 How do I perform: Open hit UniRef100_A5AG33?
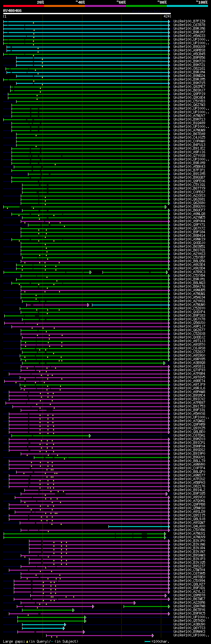[x=189, y=36]
